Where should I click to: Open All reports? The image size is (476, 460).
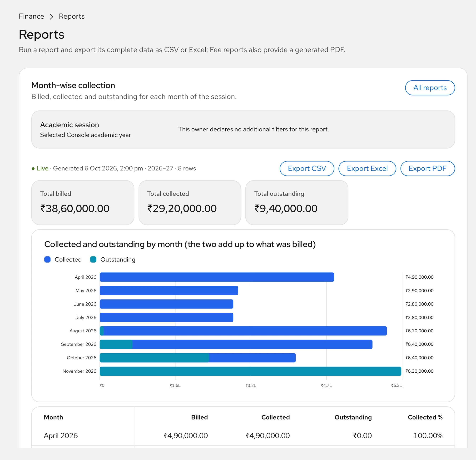[430, 88]
